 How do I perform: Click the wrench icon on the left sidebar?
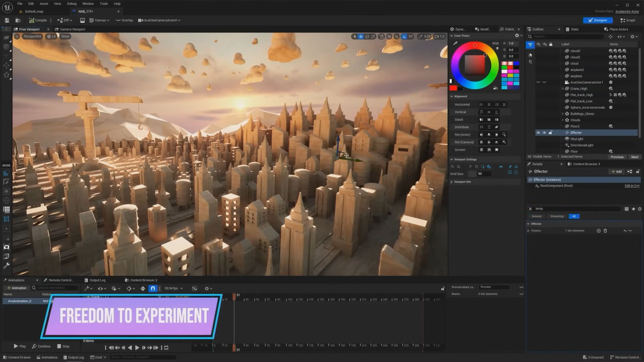6,265
